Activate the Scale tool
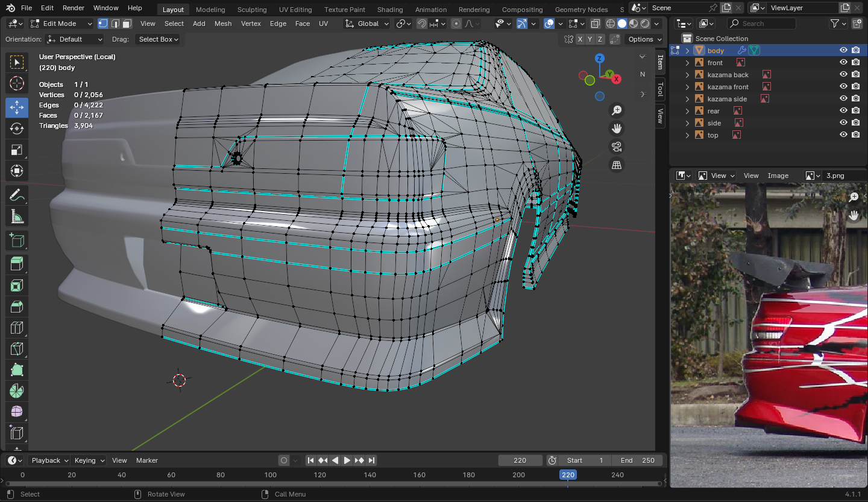The height and width of the screenshot is (502, 868). 17,150
